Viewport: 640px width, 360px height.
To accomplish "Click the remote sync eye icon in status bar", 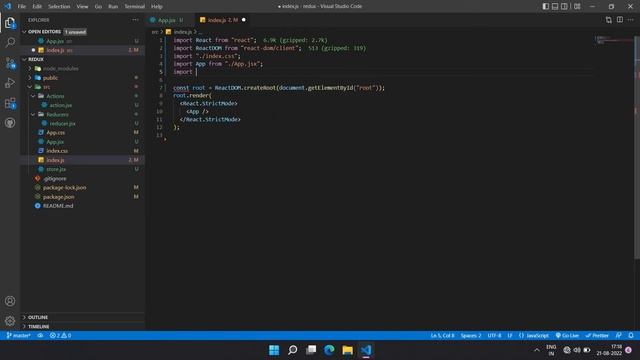I will click(x=40, y=336).
